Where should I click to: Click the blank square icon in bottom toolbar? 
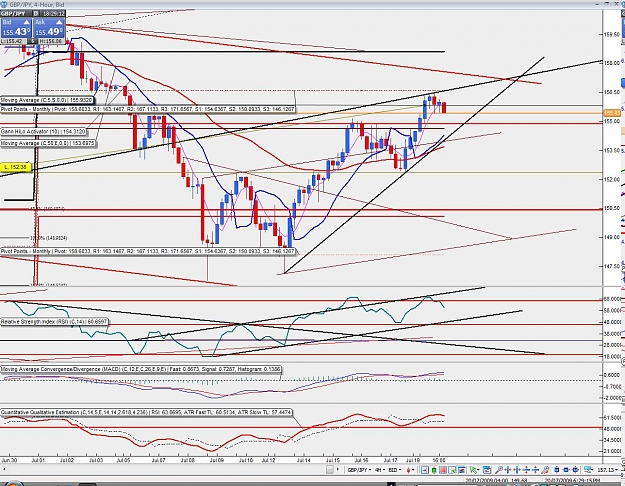point(330,470)
